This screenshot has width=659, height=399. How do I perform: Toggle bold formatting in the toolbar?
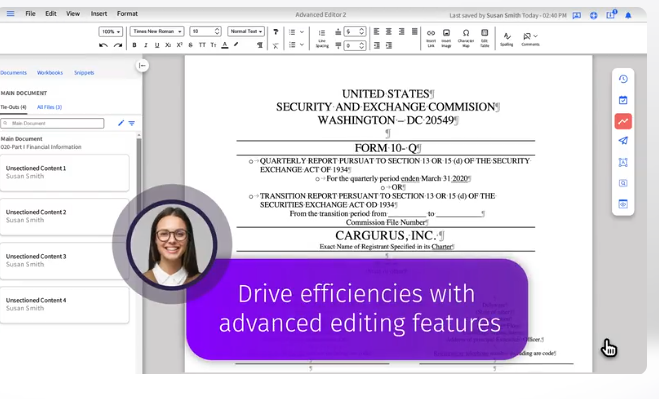click(x=134, y=45)
